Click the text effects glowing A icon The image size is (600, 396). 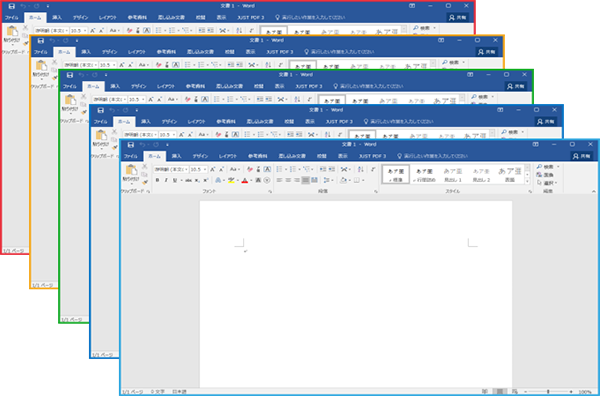coord(218,180)
